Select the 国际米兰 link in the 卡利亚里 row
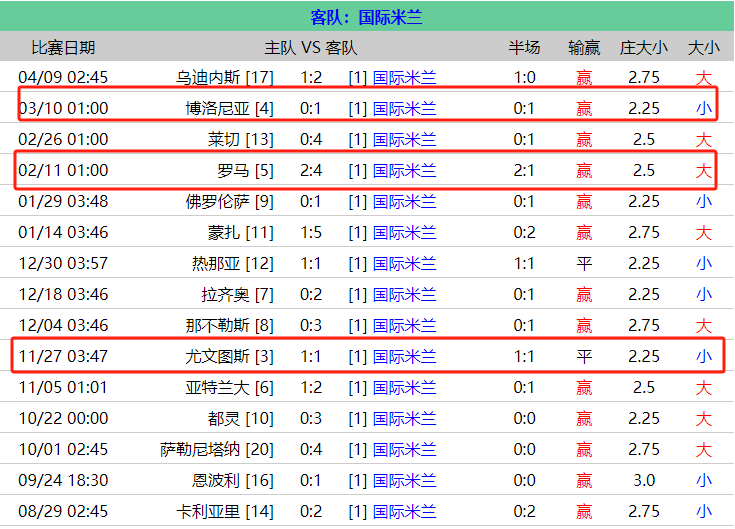 tap(404, 511)
